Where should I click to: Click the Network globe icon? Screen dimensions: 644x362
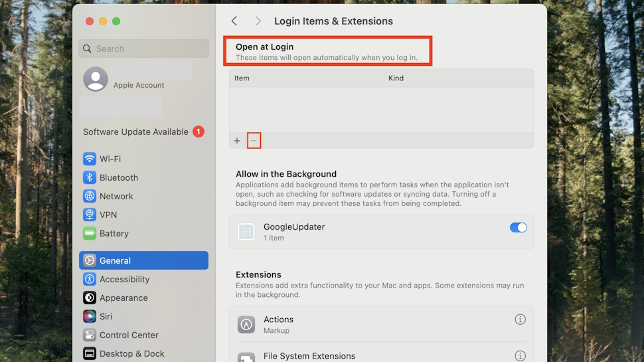point(89,196)
